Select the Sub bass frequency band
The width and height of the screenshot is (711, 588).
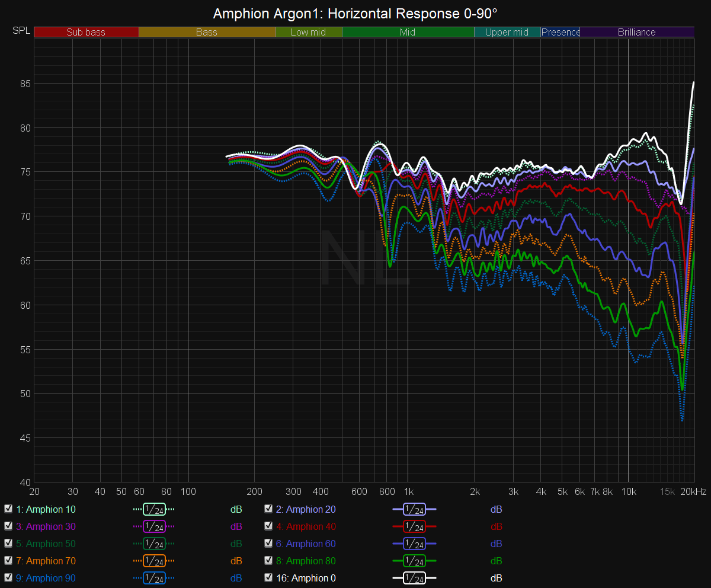pos(86,32)
